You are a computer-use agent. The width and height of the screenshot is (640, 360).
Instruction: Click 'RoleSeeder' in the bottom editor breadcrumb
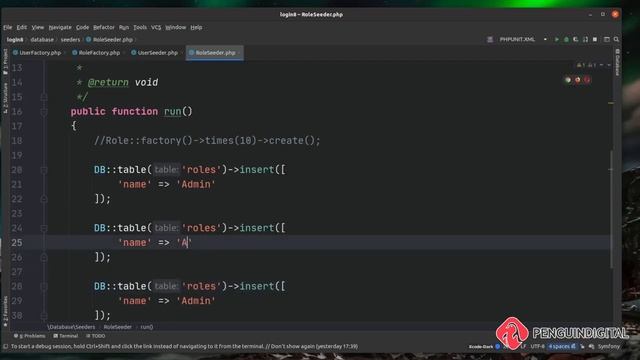(x=118, y=327)
